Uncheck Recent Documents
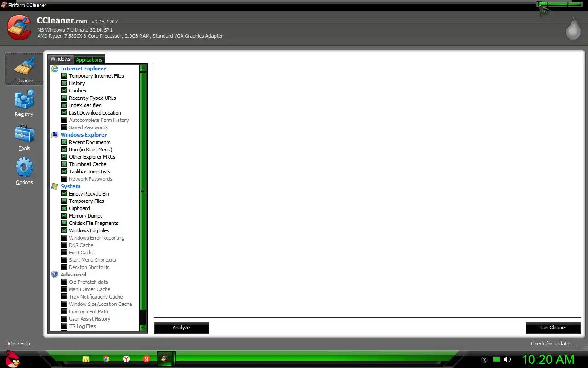The height and width of the screenshot is (368, 588). click(64, 142)
